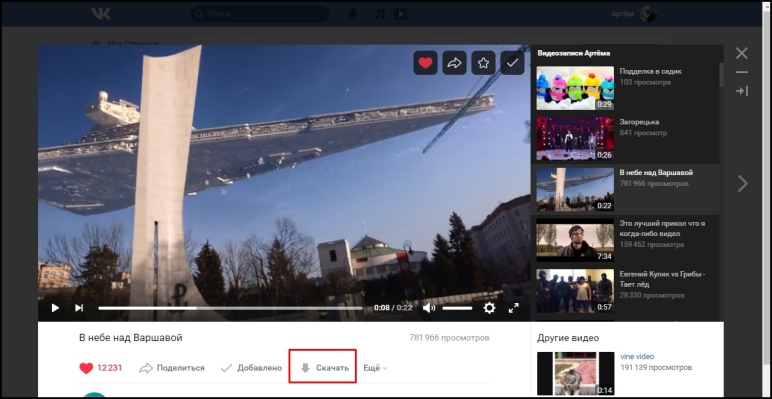Click the VK logo in header
The height and width of the screenshot is (399, 772).
pos(101,14)
